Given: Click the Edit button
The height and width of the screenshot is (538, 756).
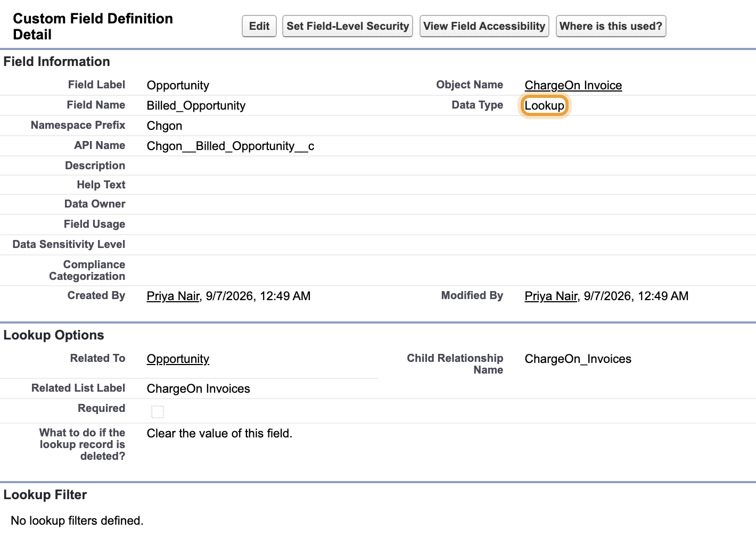Looking at the screenshot, I should [x=259, y=26].
